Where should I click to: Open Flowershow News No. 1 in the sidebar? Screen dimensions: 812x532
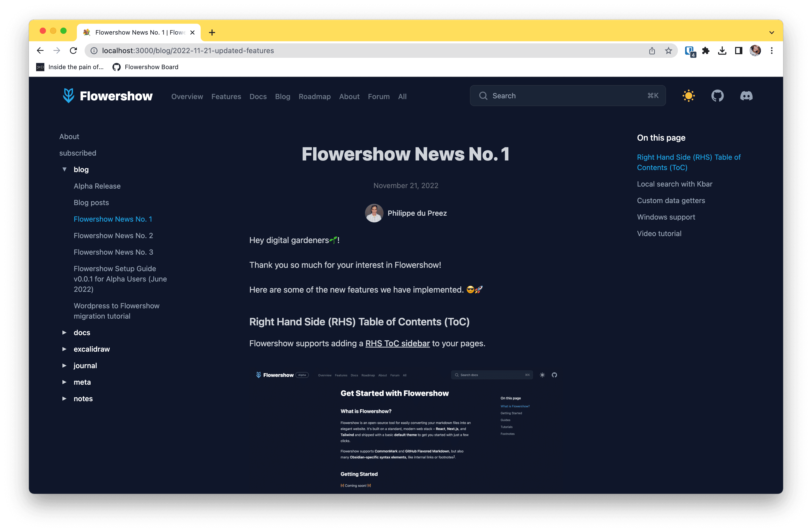pos(113,219)
